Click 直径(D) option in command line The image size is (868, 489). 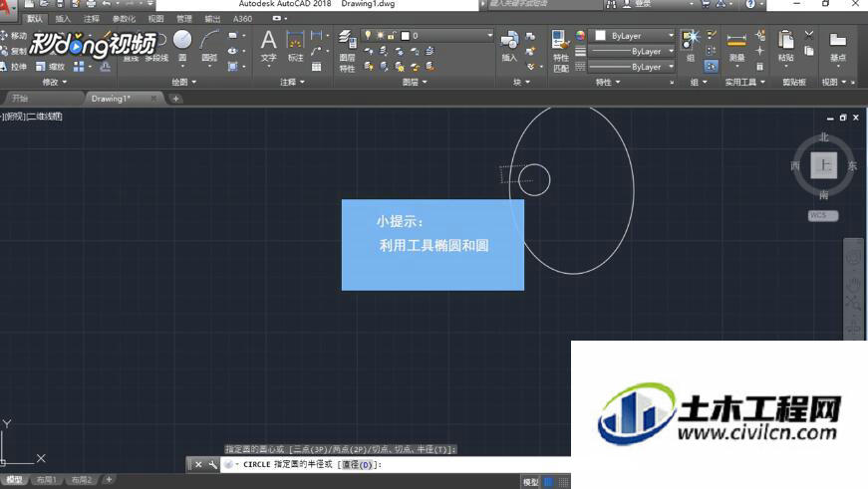[358, 465]
